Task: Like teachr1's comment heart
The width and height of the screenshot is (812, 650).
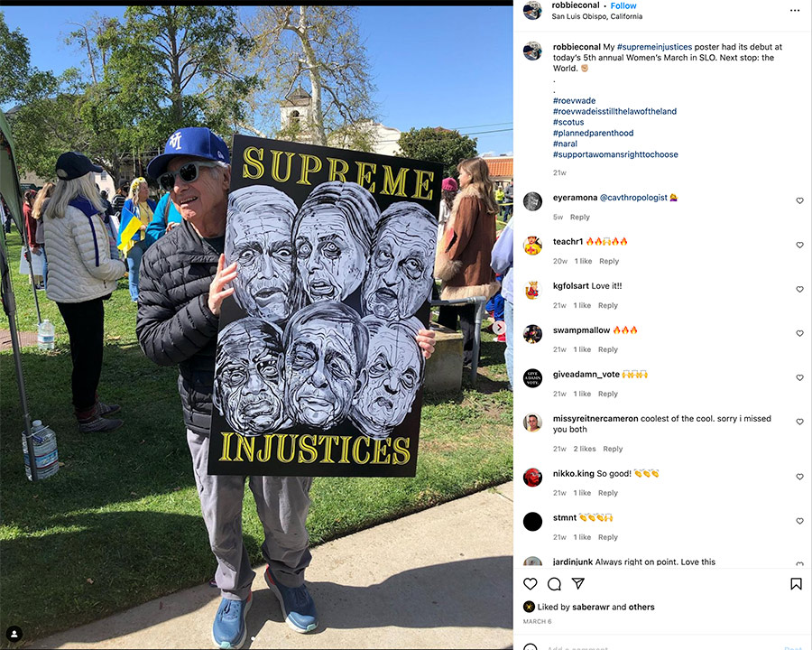Action: click(799, 245)
